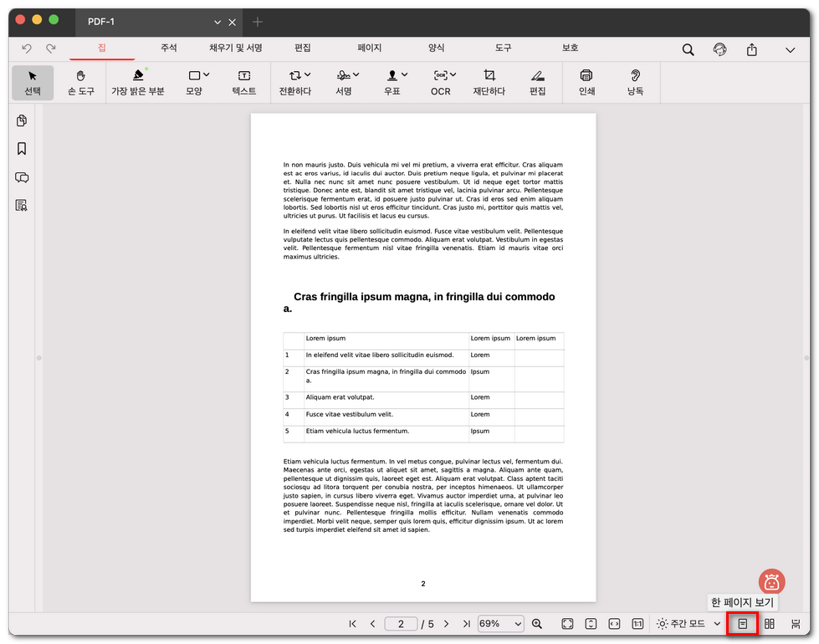Screen dimensions: 819x644
Task: Jump to the last page button
Action: click(x=466, y=624)
